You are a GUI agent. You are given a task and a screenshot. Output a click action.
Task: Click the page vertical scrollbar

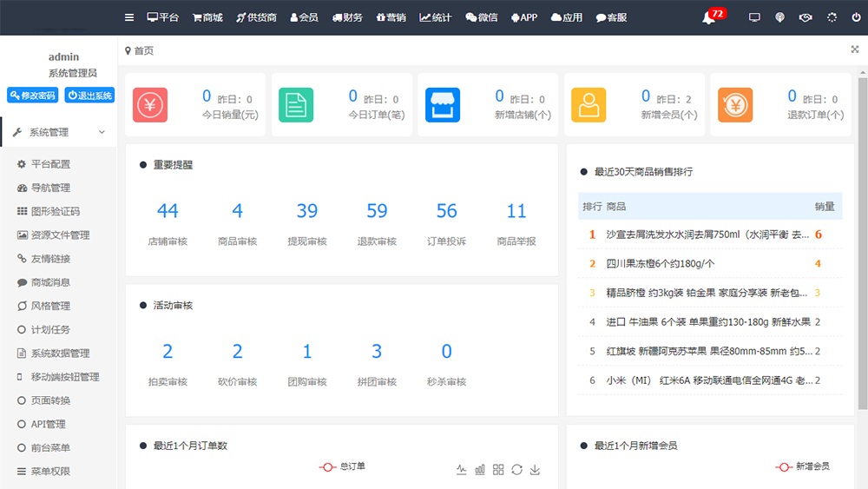863,244
